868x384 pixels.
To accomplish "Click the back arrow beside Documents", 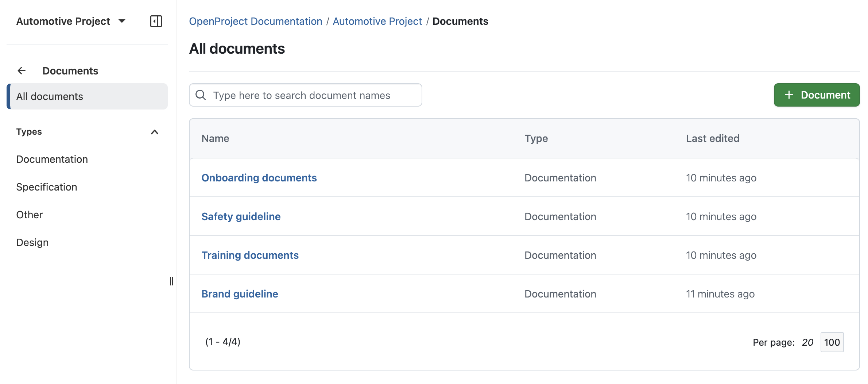I will coord(22,70).
